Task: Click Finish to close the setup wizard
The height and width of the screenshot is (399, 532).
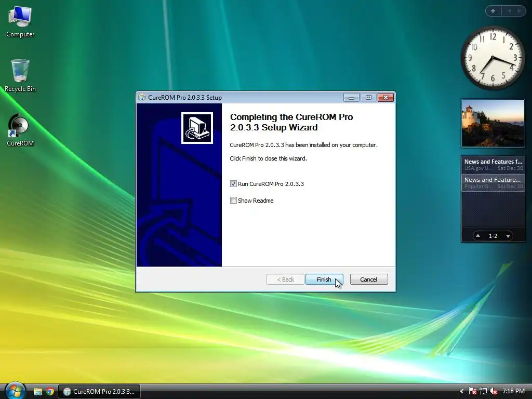Action: click(324, 279)
